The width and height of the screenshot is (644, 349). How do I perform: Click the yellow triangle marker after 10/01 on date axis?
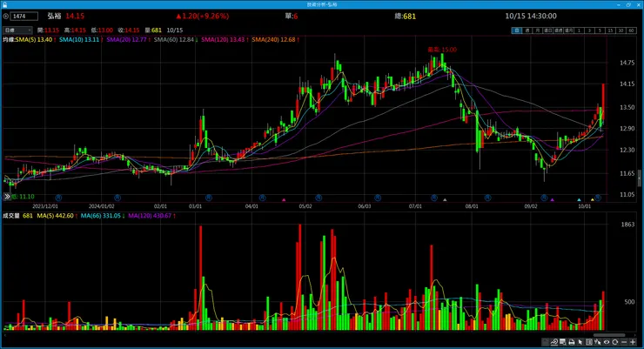pos(593,200)
